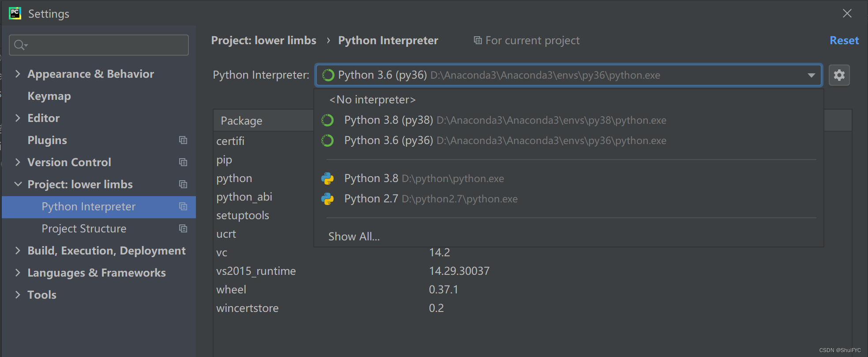Screen dimensions: 868x357
Task: Expand the Version Control section
Action: [x=18, y=162]
